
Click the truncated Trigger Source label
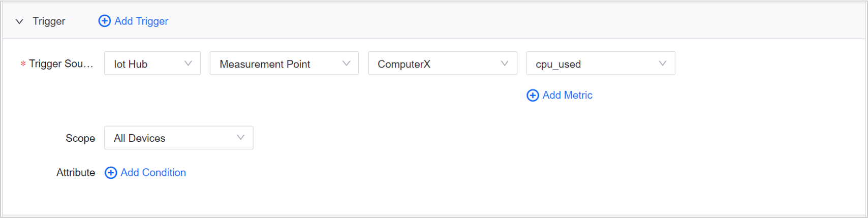coord(60,64)
